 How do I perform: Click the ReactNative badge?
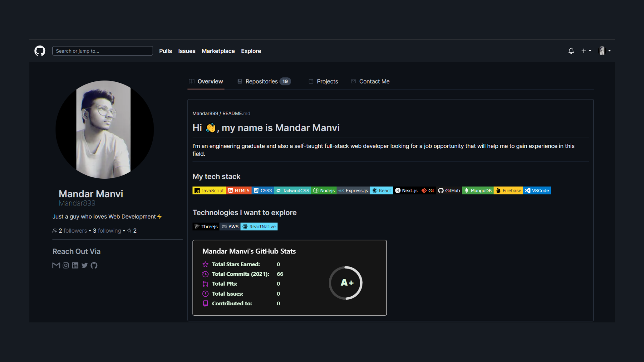click(x=259, y=227)
